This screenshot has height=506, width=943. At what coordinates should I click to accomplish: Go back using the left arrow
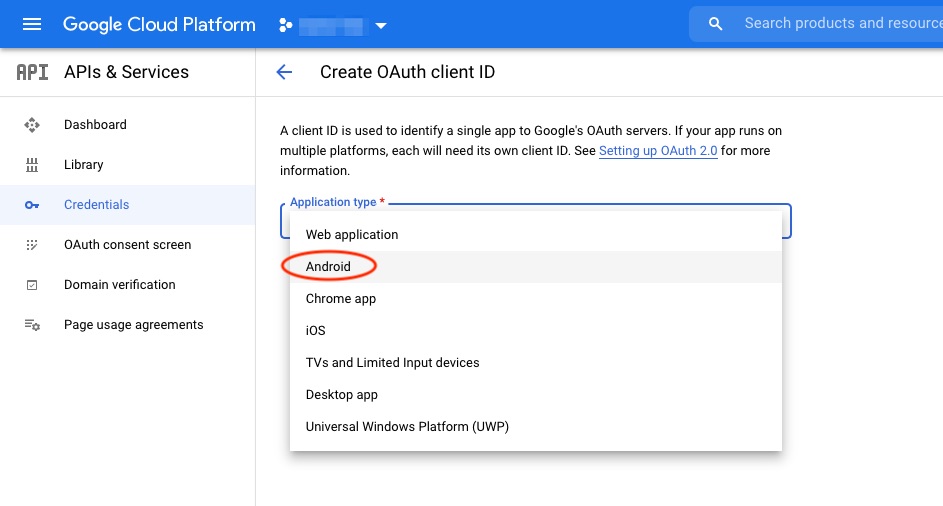click(284, 72)
